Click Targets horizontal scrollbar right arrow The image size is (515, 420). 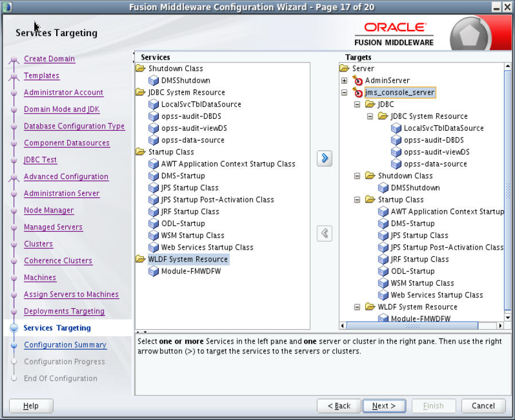point(500,326)
